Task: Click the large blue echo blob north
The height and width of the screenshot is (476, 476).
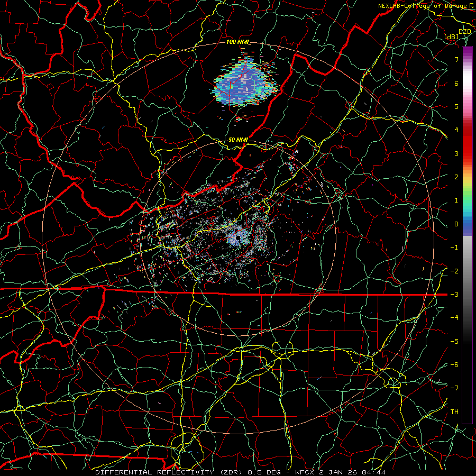Action: point(245,84)
